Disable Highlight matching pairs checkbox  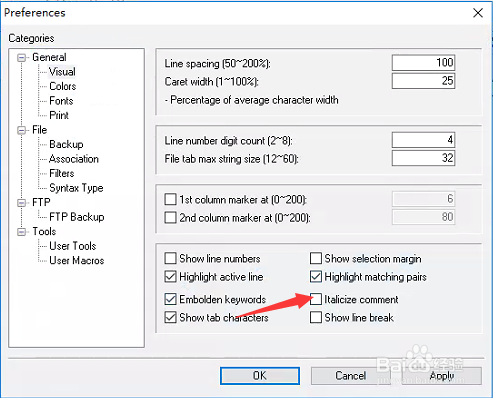[316, 277]
